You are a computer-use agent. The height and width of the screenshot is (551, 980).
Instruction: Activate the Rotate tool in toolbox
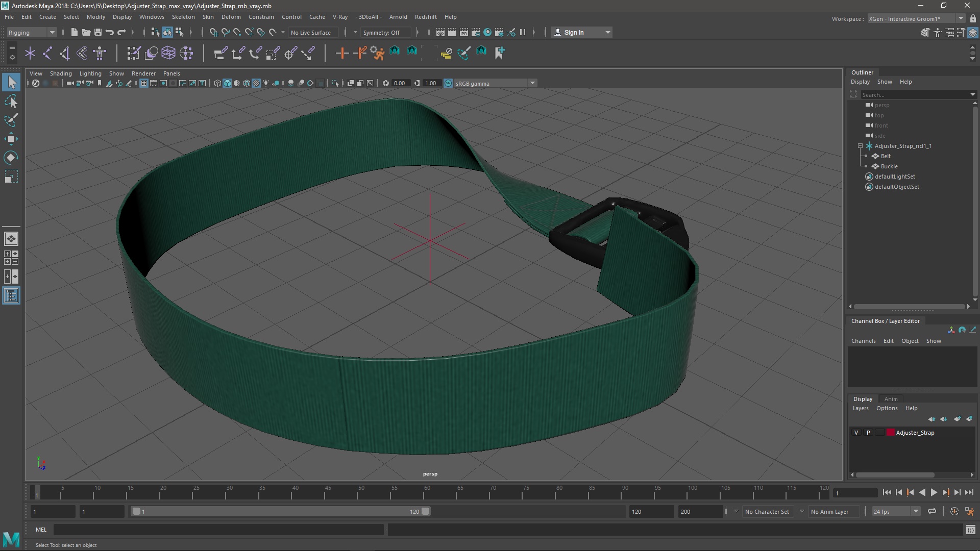click(11, 158)
